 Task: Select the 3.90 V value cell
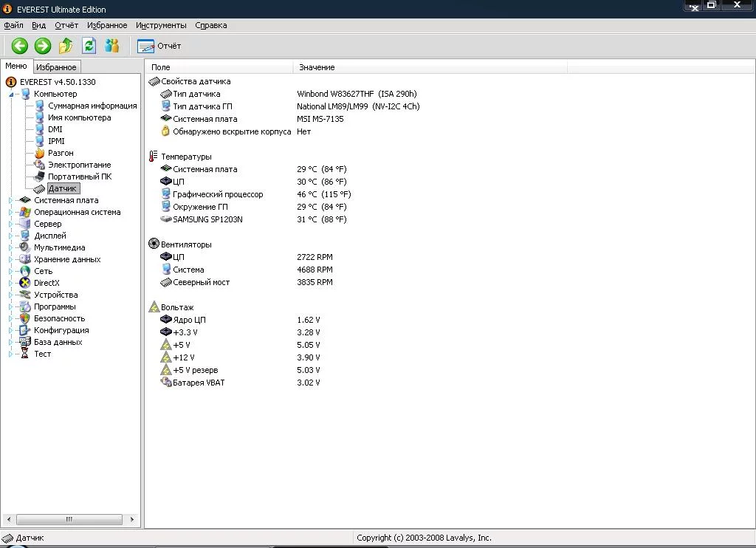[x=309, y=357]
